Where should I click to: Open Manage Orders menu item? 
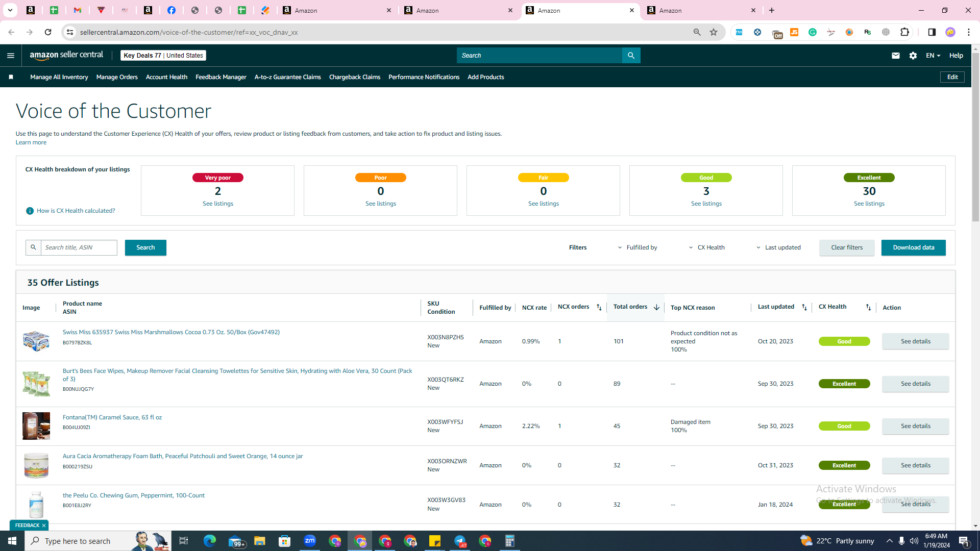[117, 77]
